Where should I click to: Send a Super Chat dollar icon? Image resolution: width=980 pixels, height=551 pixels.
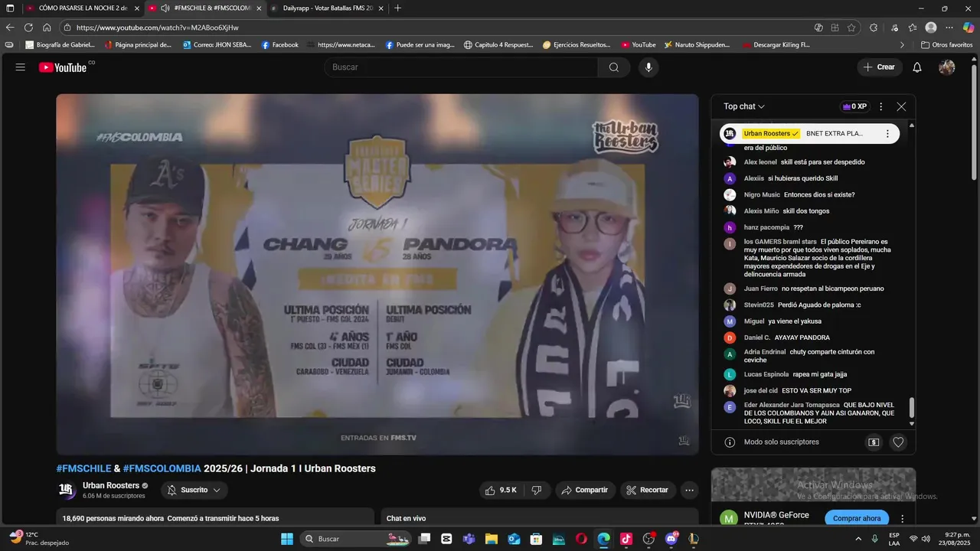(874, 442)
